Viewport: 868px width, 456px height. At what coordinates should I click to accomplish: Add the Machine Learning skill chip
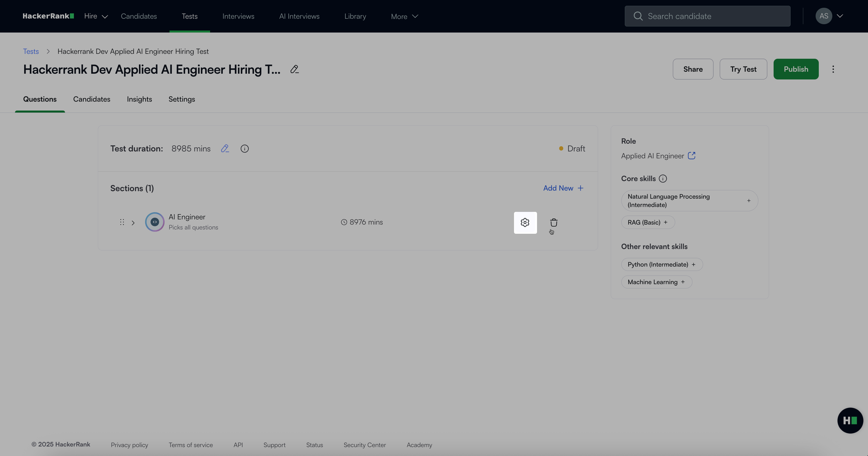click(683, 282)
